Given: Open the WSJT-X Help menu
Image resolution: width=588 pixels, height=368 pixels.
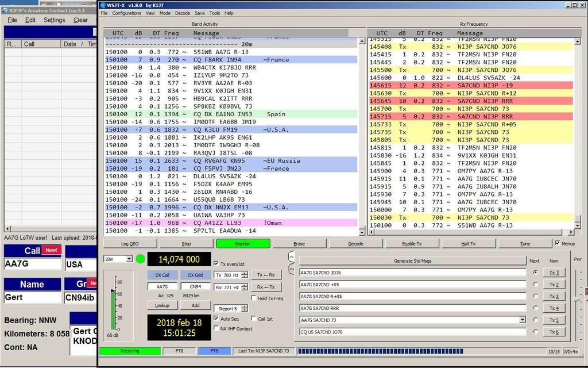Looking at the screenshot, I should pos(229,13).
